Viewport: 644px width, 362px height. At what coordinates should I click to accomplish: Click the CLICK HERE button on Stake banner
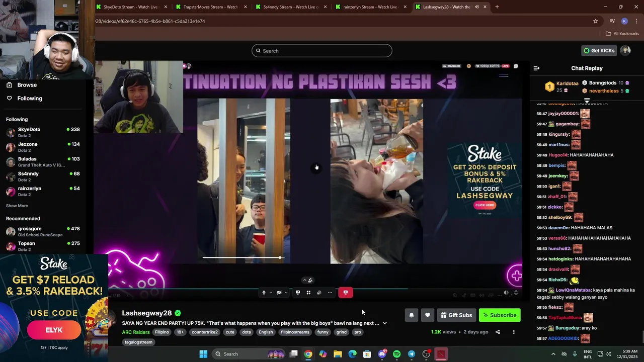click(485, 205)
